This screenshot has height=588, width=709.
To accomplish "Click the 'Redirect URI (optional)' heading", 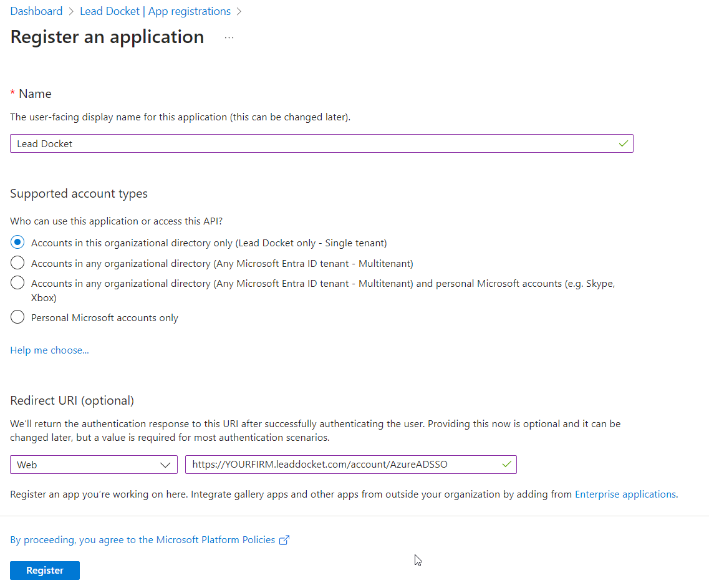I will pos(72,401).
